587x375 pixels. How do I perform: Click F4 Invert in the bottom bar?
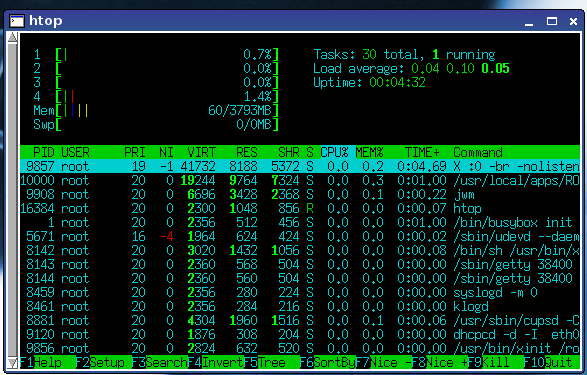(x=216, y=362)
